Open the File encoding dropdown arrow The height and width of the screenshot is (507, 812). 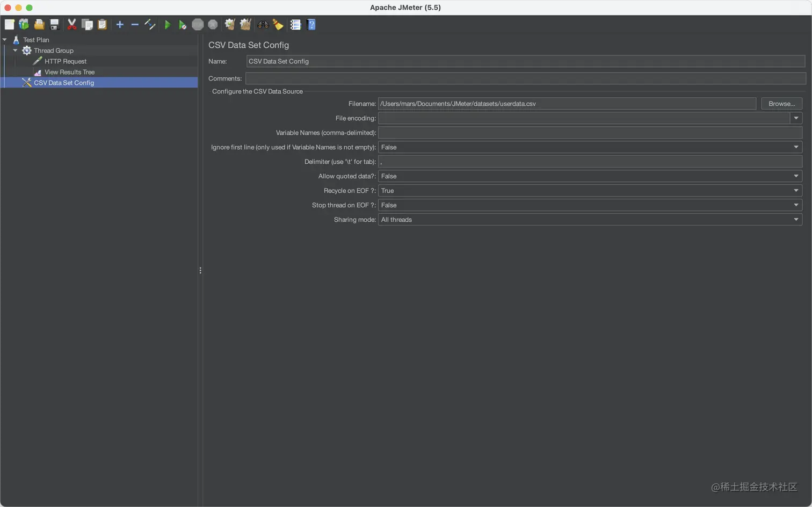[796, 118]
